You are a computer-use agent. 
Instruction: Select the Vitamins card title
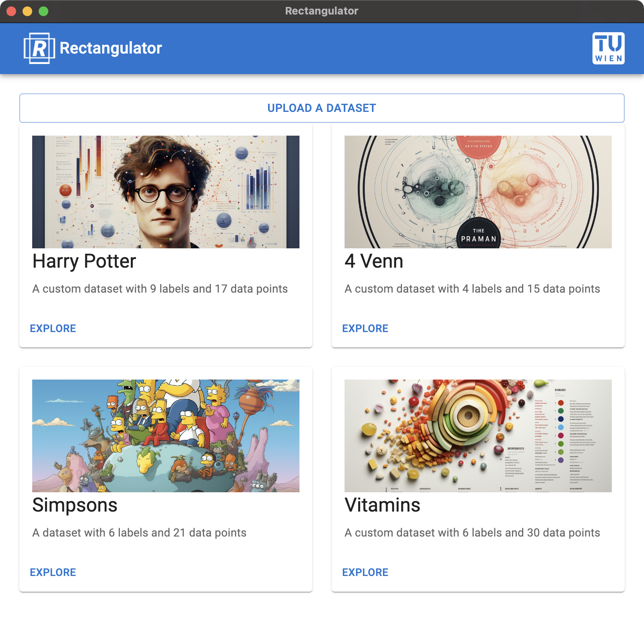pyautogui.click(x=382, y=506)
